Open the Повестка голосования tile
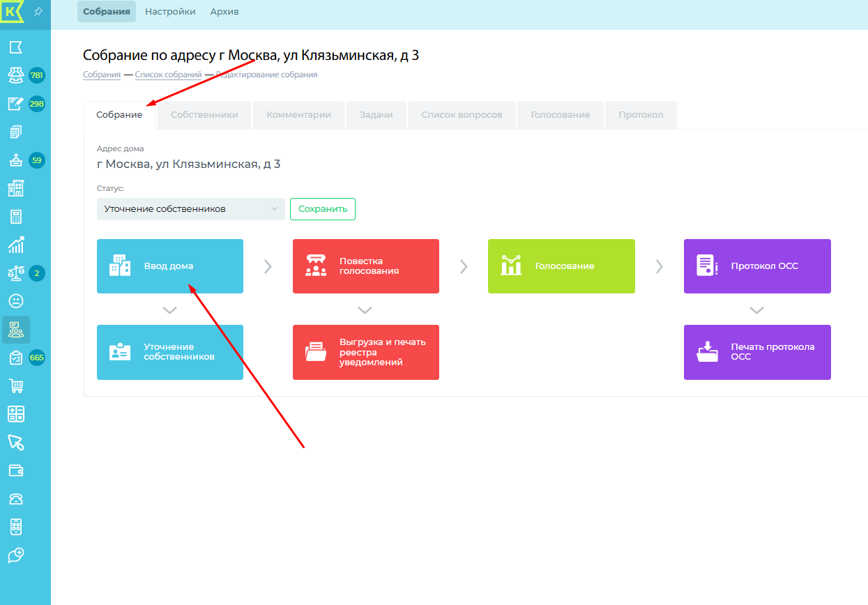Screen dimensions: 868x605 pos(365,266)
